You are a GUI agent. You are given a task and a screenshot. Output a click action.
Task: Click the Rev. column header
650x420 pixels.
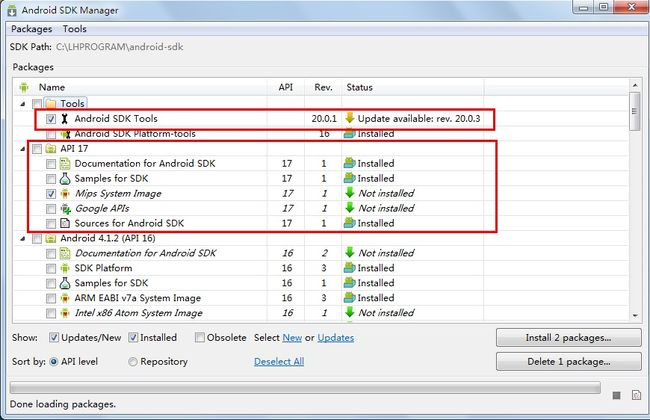tap(323, 87)
